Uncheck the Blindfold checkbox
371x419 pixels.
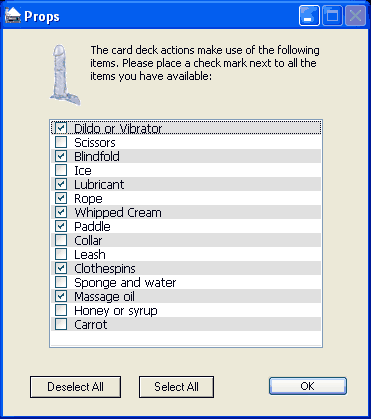[61, 156]
